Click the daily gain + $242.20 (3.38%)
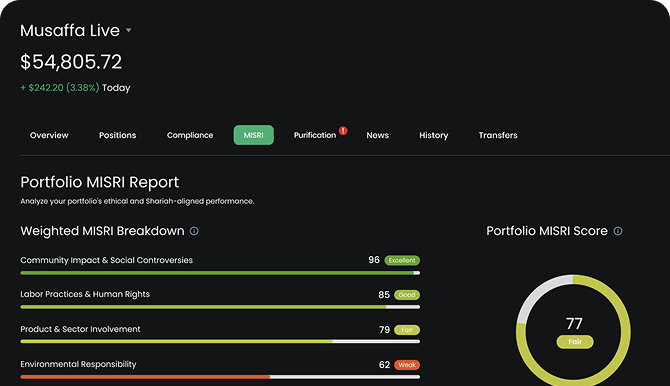Image resolution: width=670 pixels, height=386 pixels. pos(60,88)
